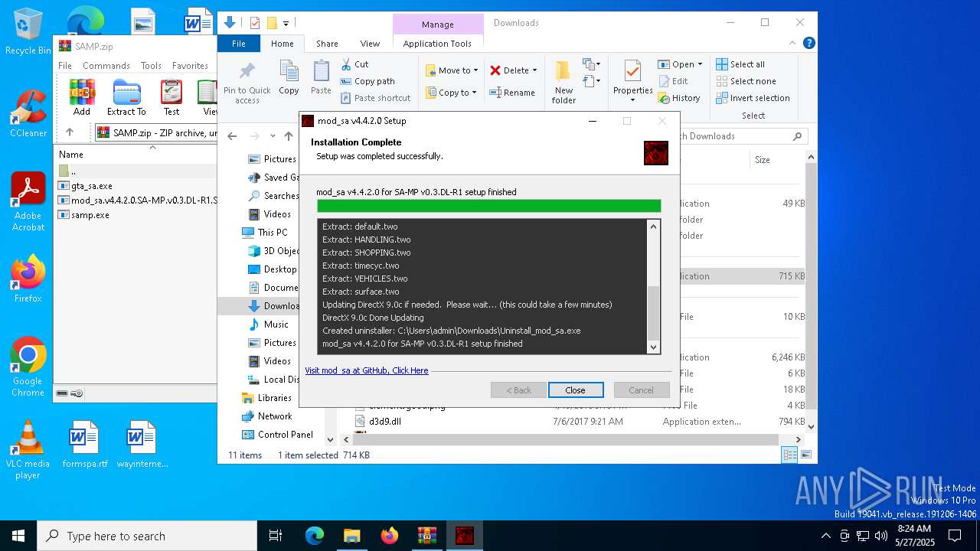980x551 pixels.
Task: Click the WinRAR up-folder arrow
Action: [69, 132]
